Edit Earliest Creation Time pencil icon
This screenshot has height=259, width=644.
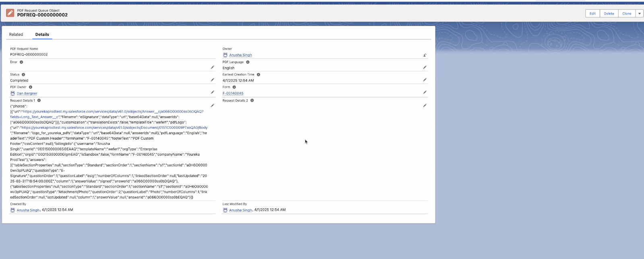click(425, 80)
